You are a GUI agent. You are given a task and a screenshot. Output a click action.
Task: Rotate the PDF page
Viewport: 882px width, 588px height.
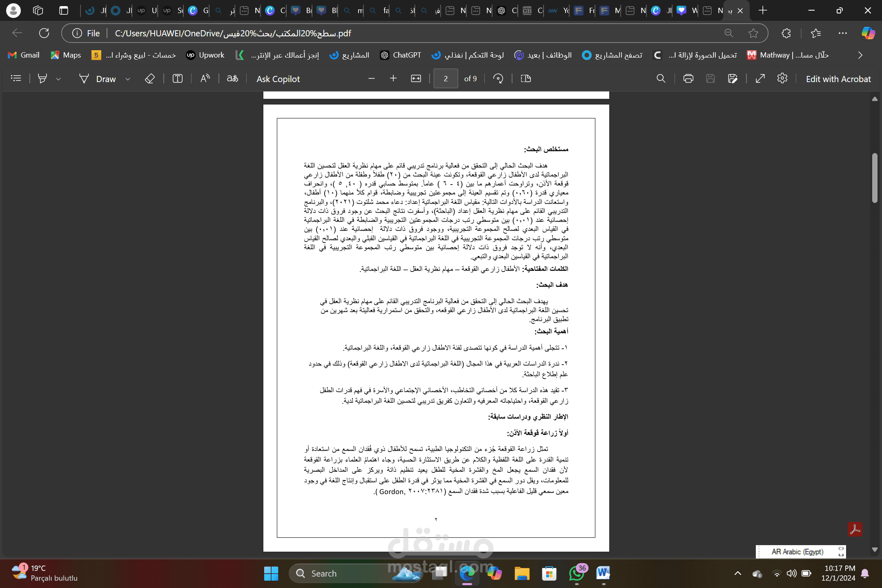(x=498, y=78)
